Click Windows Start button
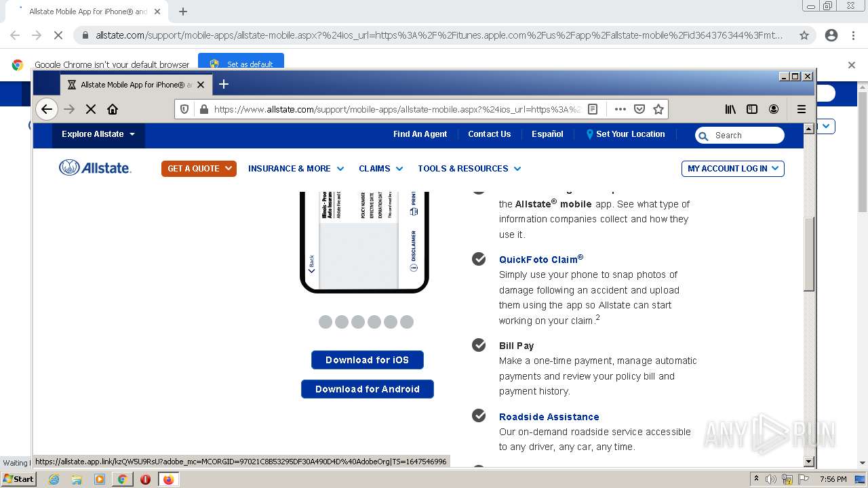Screen dimensions: 868x488 19,479
